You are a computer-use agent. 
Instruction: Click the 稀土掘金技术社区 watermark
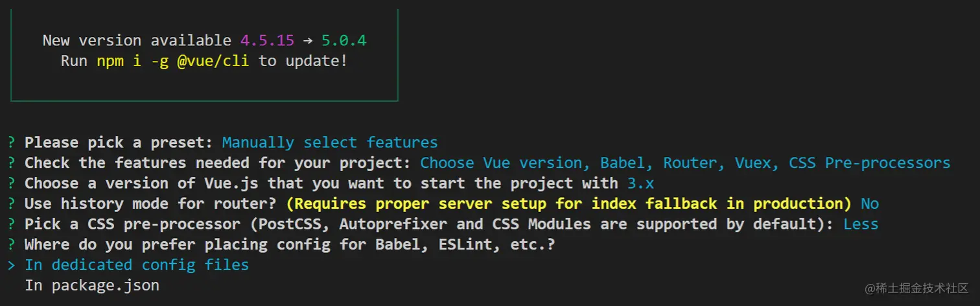point(916,287)
